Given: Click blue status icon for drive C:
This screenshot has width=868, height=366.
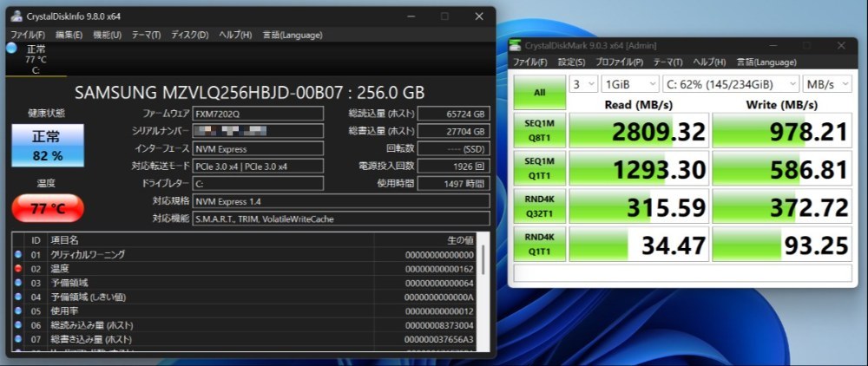Looking at the screenshot, I should 11,48.
